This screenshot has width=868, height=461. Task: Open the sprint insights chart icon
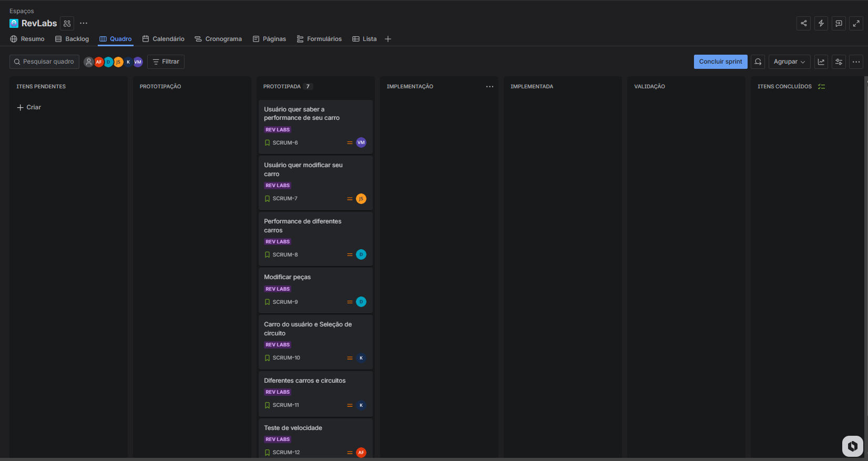tap(821, 62)
